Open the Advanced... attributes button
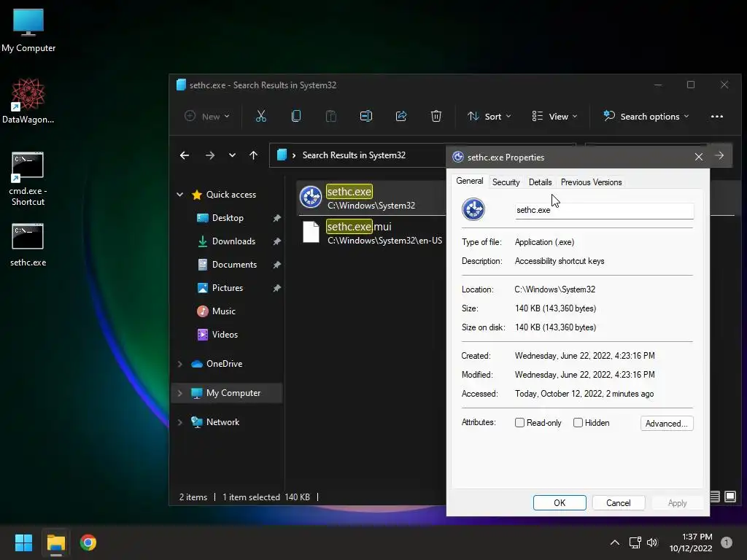747x560 pixels. coord(667,424)
